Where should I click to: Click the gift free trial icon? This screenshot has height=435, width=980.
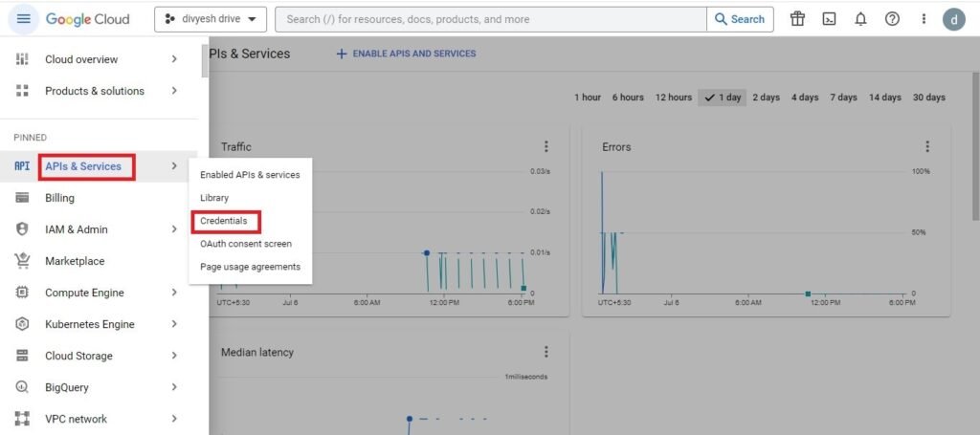point(797,19)
